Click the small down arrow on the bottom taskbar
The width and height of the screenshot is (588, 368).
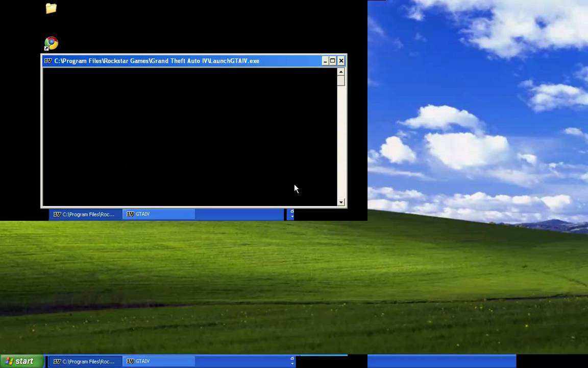pyautogui.click(x=292, y=364)
